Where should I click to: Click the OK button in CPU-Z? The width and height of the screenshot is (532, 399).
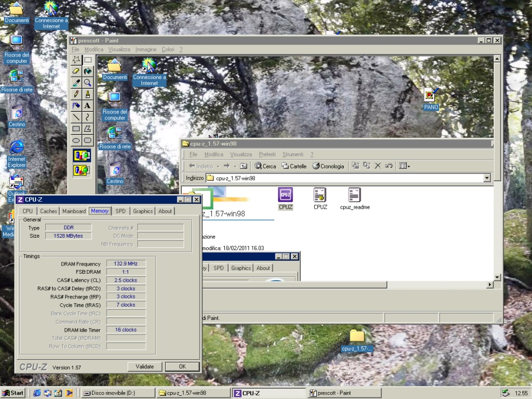point(182,366)
